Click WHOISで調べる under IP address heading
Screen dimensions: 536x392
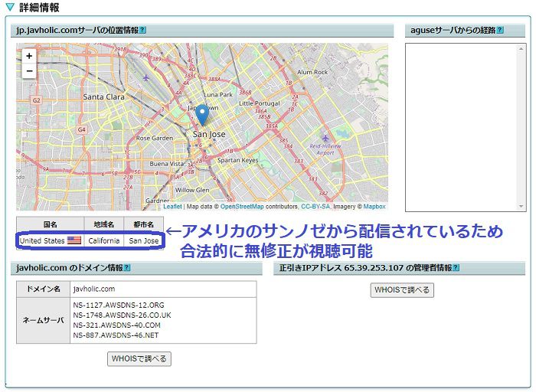pyautogui.click(x=402, y=290)
